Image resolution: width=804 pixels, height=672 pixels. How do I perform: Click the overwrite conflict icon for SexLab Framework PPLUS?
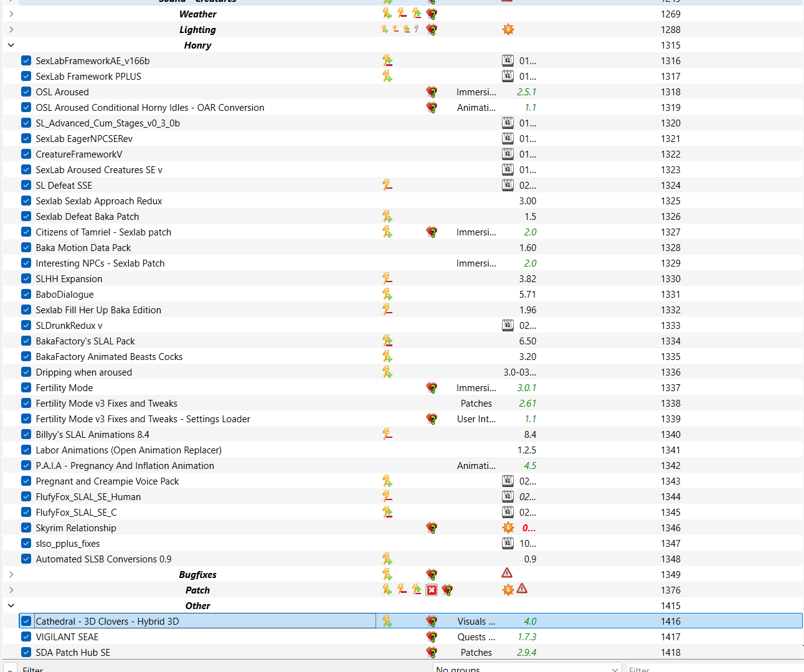pyautogui.click(x=387, y=76)
